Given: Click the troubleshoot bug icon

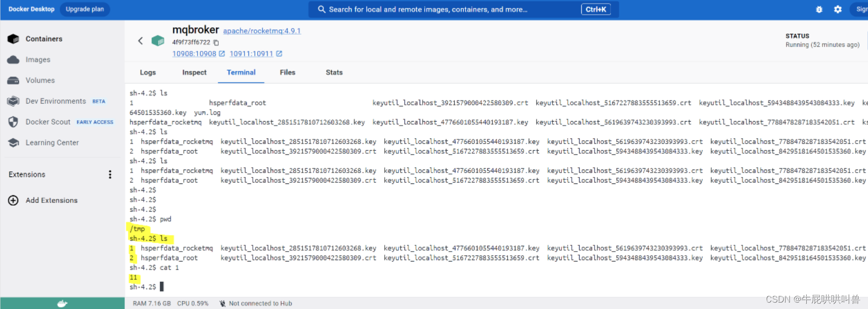Looking at the screenshot, I should coord(819,9).
